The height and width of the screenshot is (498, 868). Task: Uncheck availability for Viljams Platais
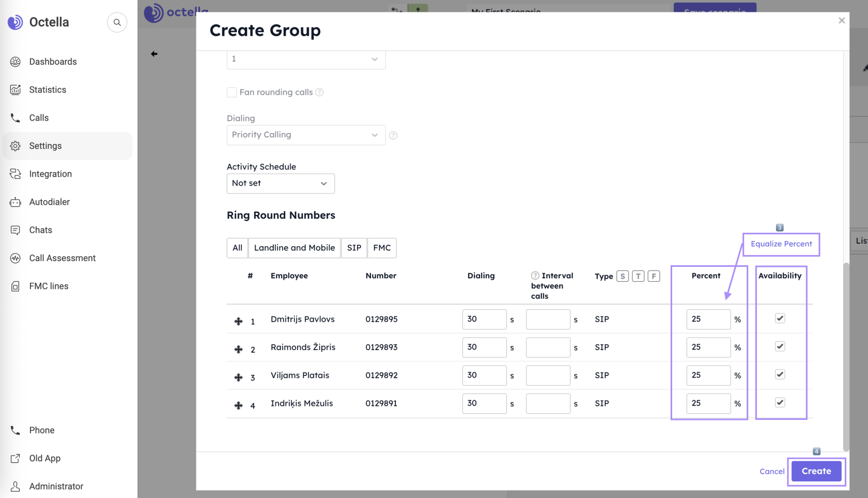(x=780, y=374)
